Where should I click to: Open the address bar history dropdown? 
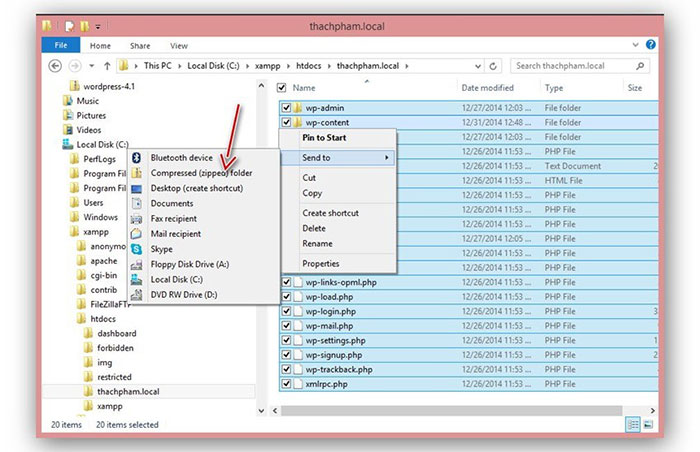pyautogui.click(x=478, y=66)
